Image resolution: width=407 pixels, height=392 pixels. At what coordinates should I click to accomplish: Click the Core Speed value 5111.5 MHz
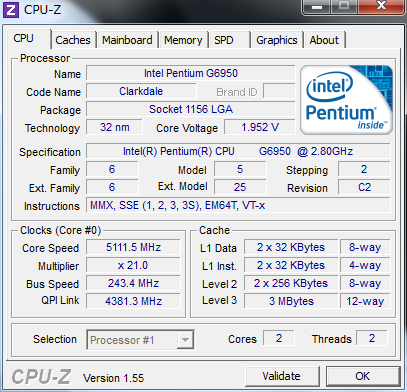click(133, 247)
